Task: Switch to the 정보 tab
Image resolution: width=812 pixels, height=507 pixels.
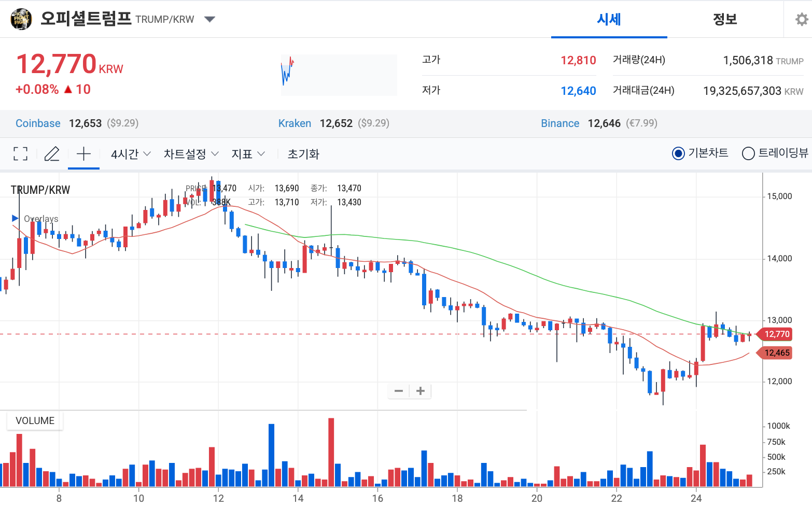Action: (725, 19)
